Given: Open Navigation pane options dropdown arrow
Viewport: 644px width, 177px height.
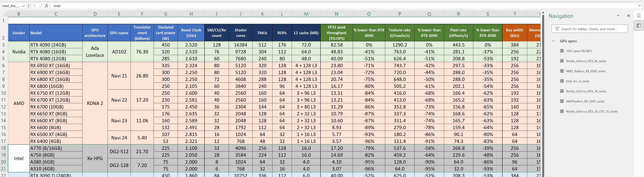Looking at the screenshot, I should 618,16.
